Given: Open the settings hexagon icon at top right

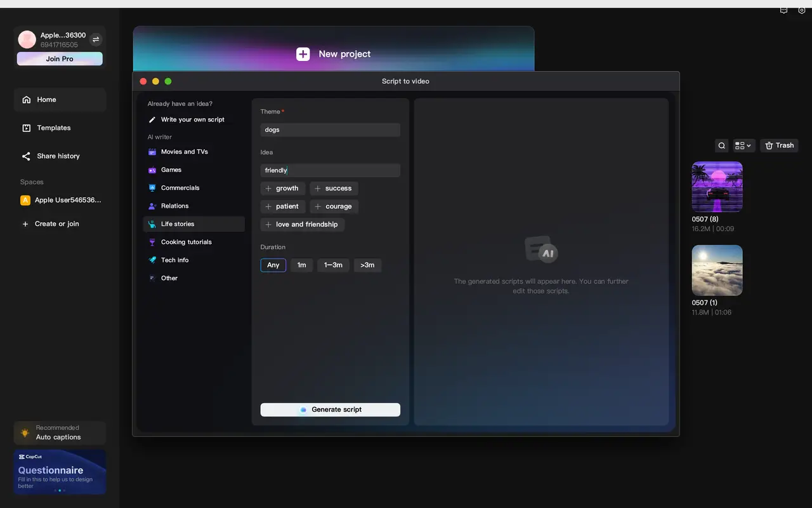Looking at the screenshot, I should pos(802,11).
